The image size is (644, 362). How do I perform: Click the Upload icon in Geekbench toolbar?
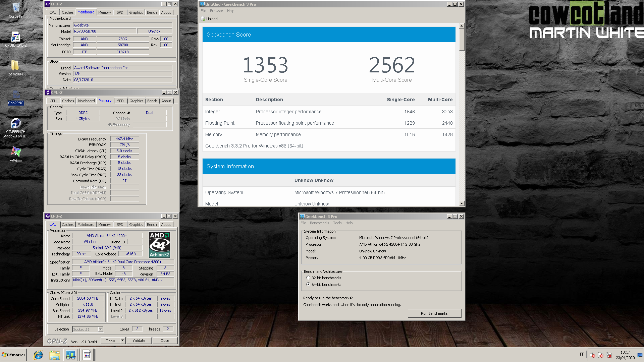pos(203,19)
